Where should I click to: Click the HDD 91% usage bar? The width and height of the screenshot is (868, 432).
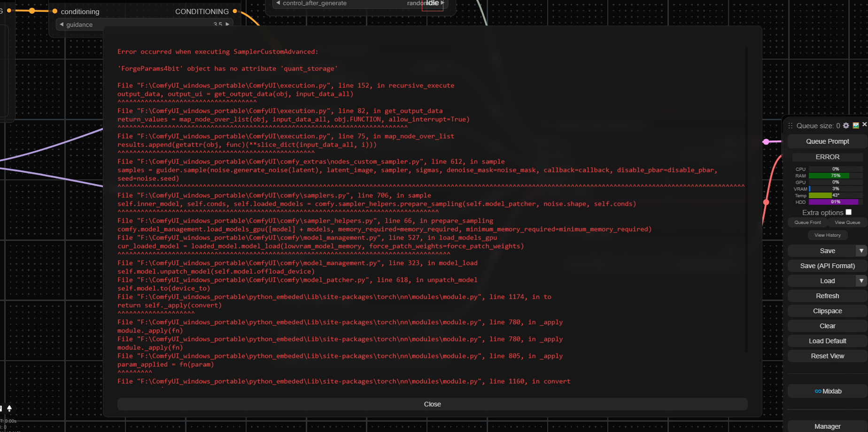coord(835,202)
